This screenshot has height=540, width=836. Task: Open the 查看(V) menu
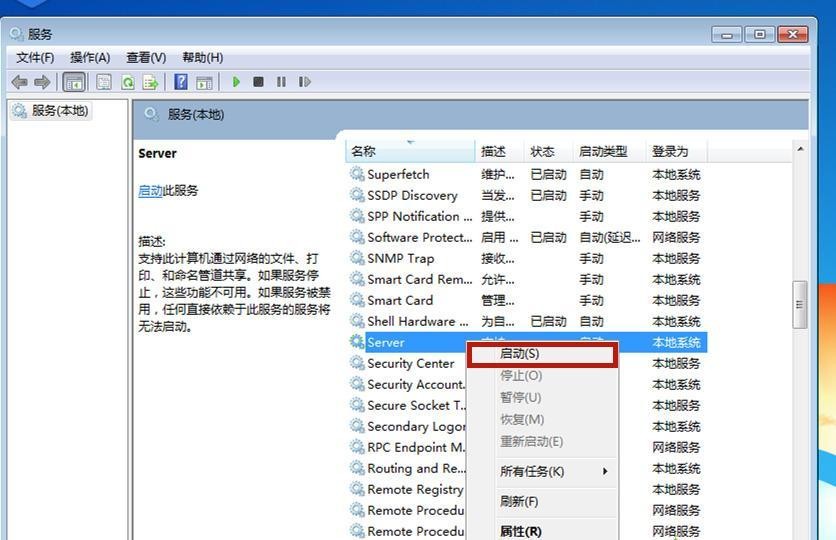[x=146, y=57]
